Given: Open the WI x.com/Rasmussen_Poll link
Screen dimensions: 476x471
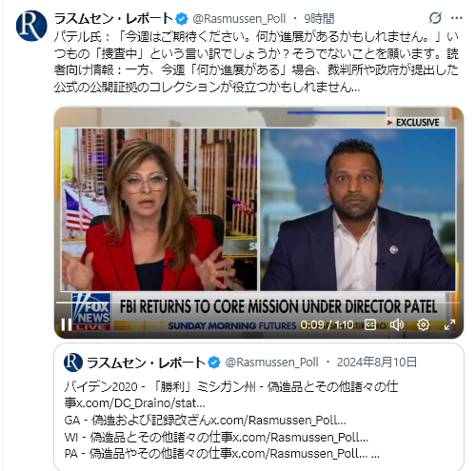Looking at the screenshot, I should point(301,437).
